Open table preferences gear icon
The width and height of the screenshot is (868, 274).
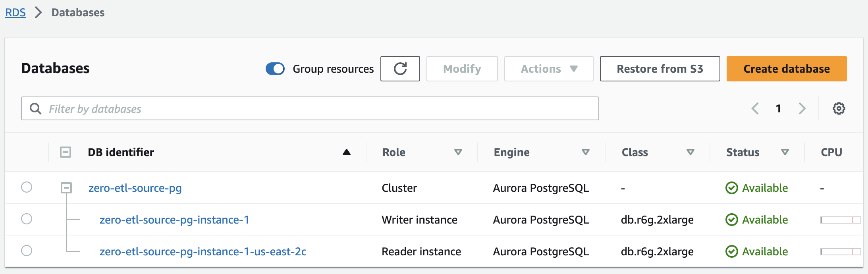[x=839, y=108]
